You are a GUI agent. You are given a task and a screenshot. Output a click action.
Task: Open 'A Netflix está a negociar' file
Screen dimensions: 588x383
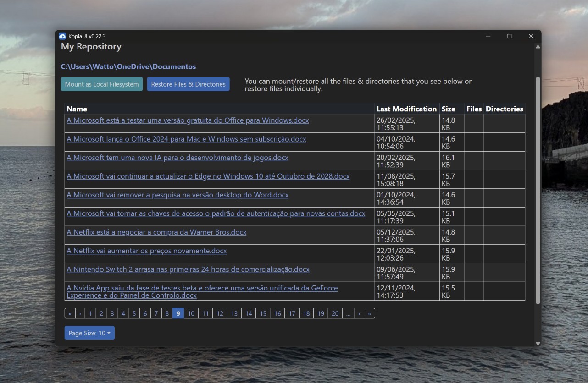[x=156, y=232]
